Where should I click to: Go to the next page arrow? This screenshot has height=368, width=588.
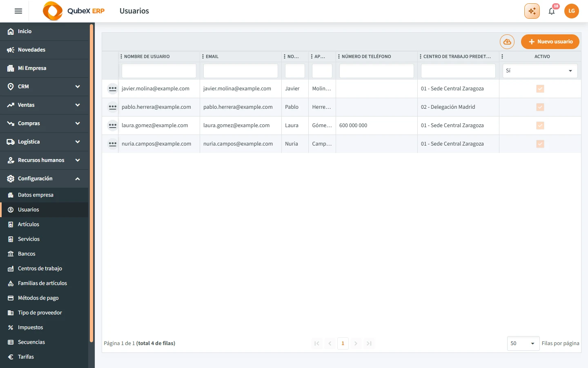coord(356,343)
